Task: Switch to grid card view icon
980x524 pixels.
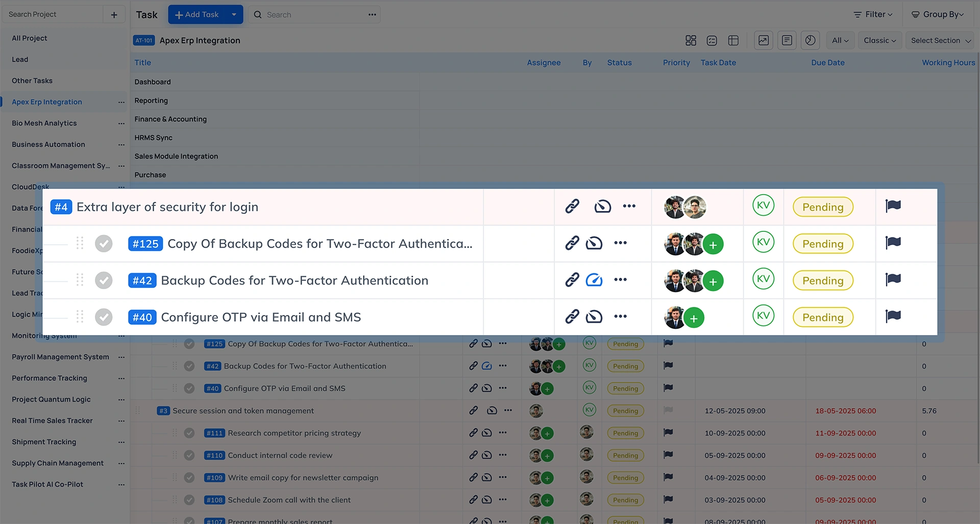Action: 691,40
